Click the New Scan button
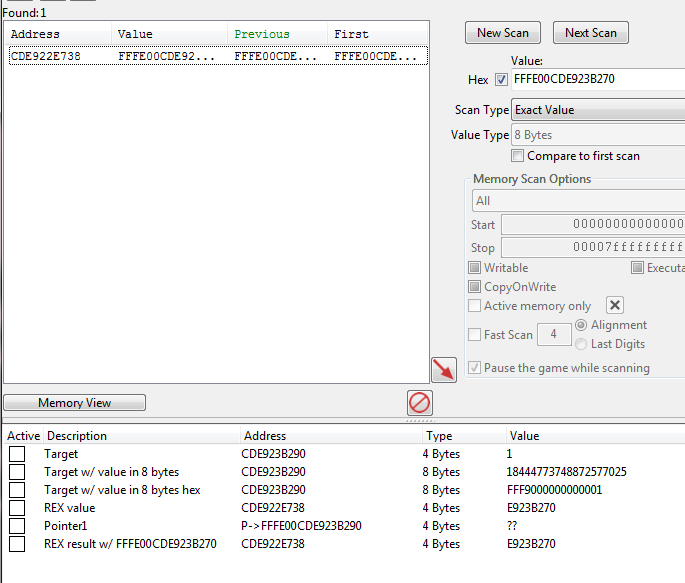 (x=503, y=33)
